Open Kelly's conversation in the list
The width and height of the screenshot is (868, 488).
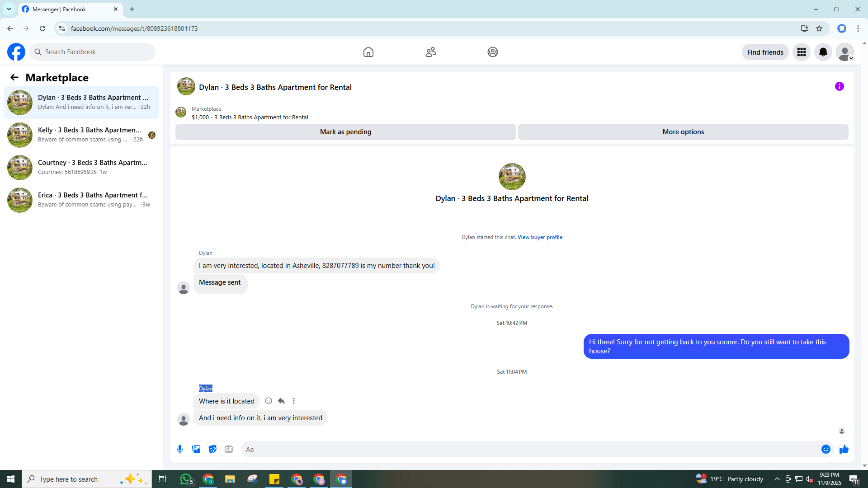pos(81,135)
